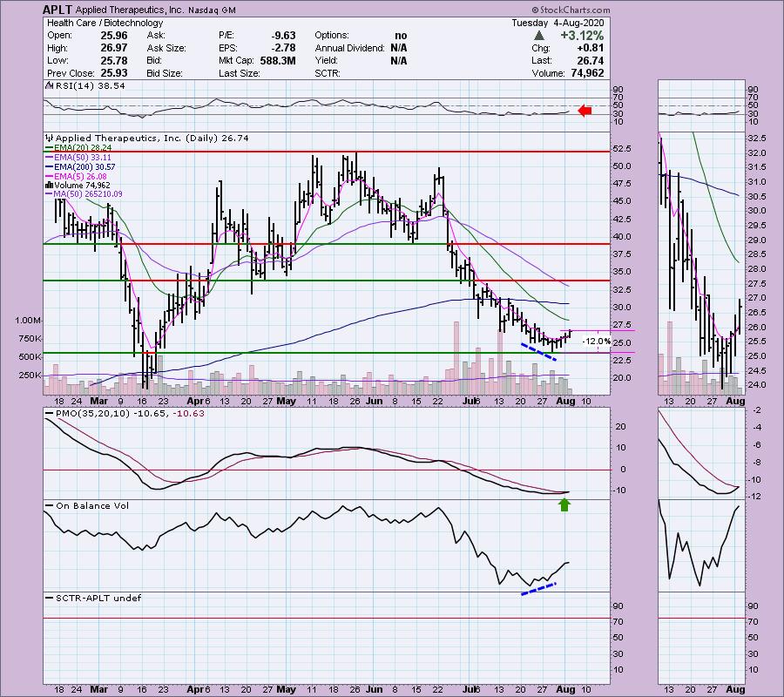Click the '-12.0%' annotation label
784x697 pixels.
[597, 342]
